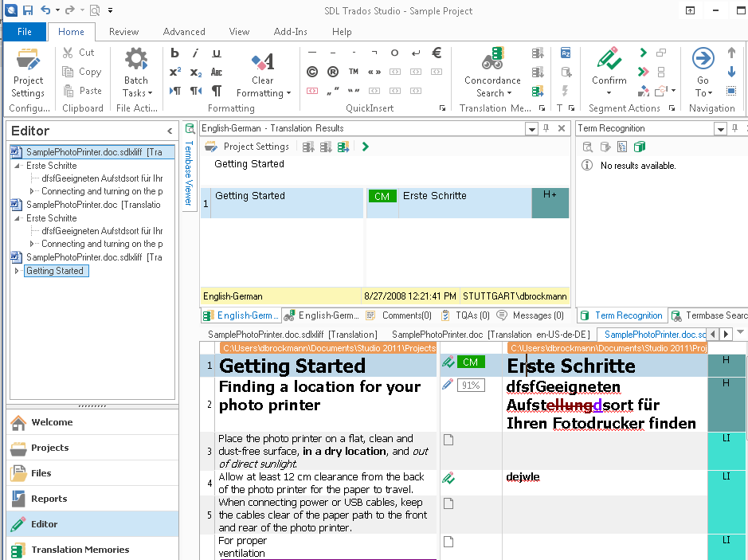
Task: Open the Files view
Action: click(92, 473)
